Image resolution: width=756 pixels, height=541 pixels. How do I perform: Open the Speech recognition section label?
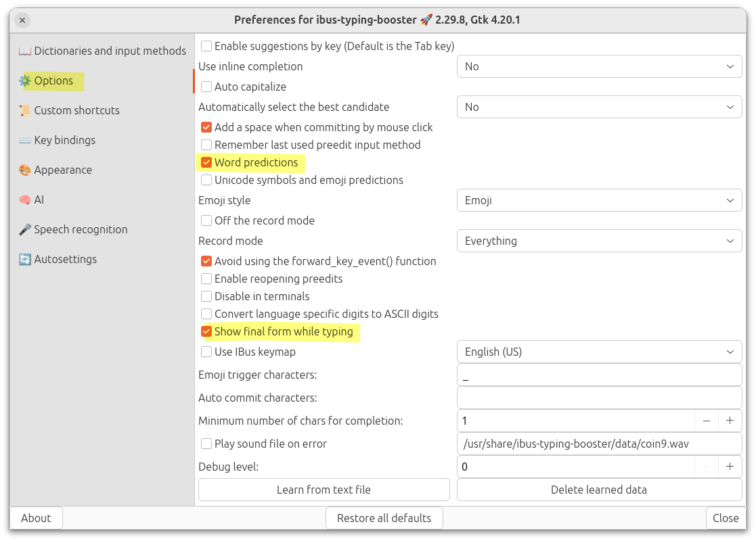pos(81,230)
